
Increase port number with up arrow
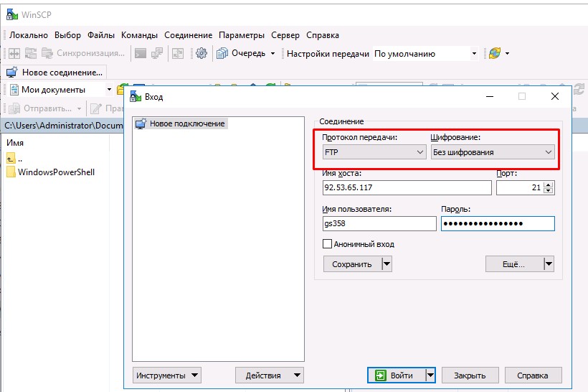(549, 185)
